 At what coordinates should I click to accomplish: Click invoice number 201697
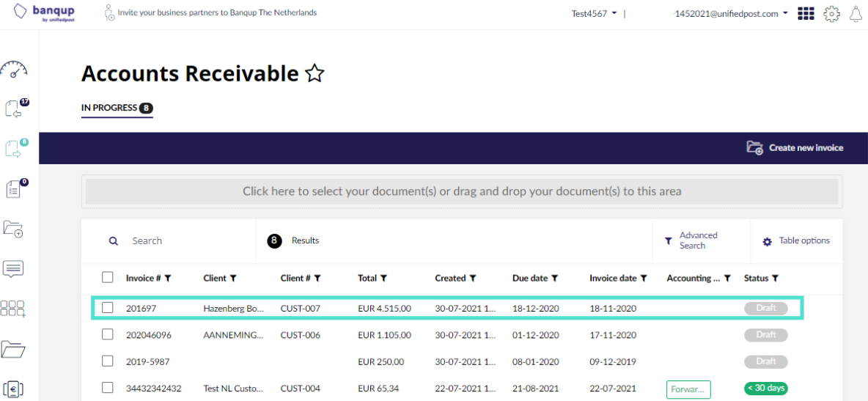pyautogui.click(x=141, y=309)
